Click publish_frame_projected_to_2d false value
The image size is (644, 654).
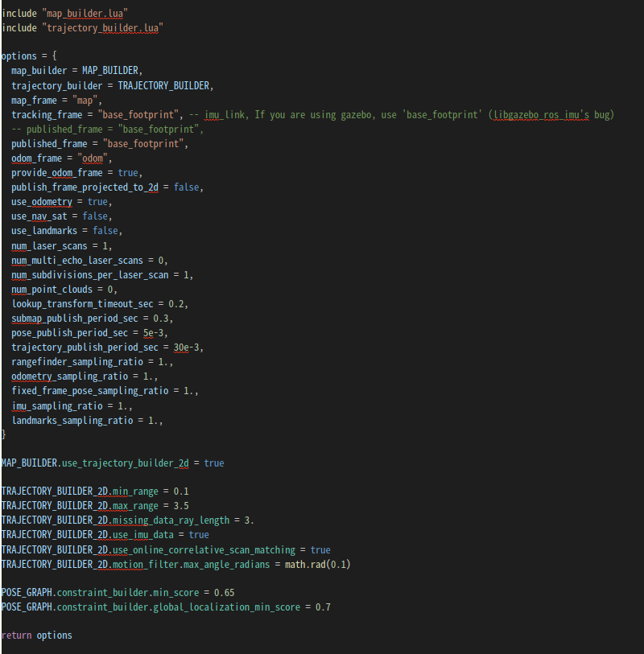186,187
